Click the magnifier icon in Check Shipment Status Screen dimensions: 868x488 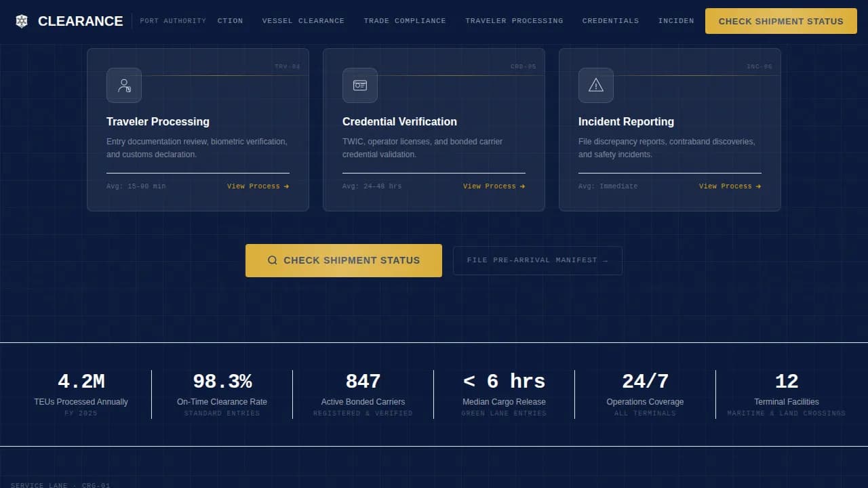pyautogui.click(x=273, y=260)
